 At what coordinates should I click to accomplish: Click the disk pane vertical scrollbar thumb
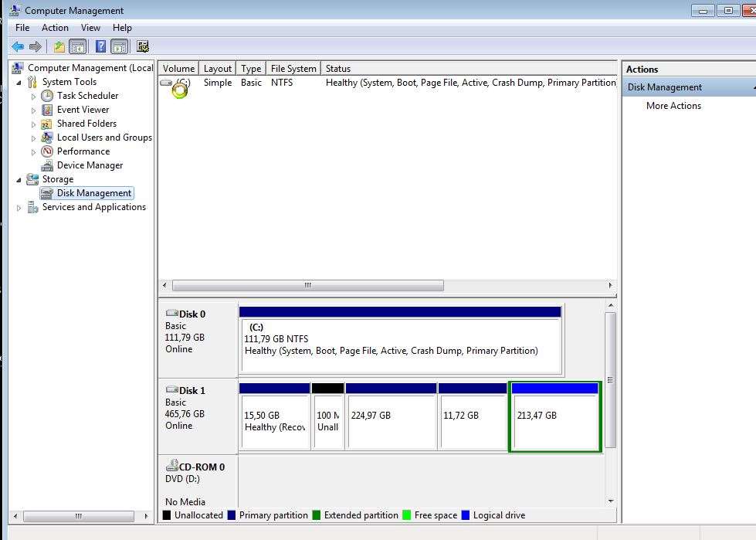[610, 380]
